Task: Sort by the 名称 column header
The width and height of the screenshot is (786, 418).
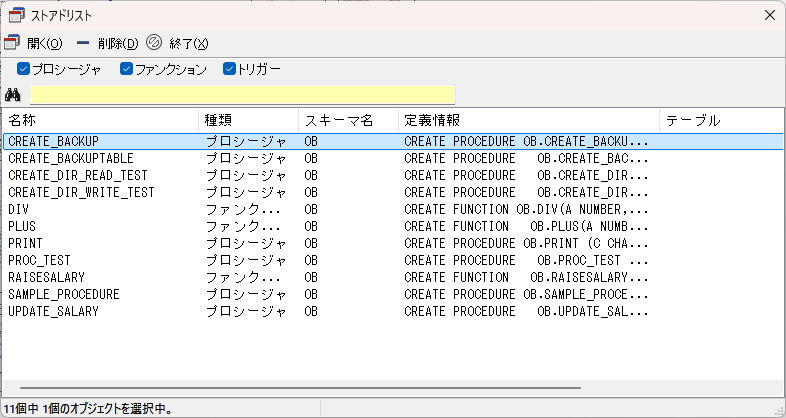Action: 101,120
